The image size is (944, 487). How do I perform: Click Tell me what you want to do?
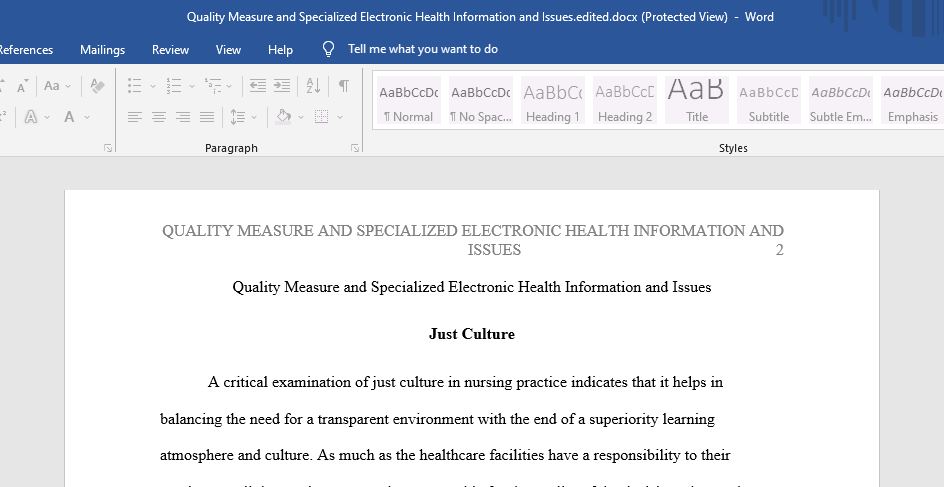pyautogui.click(x=423, y=49)
